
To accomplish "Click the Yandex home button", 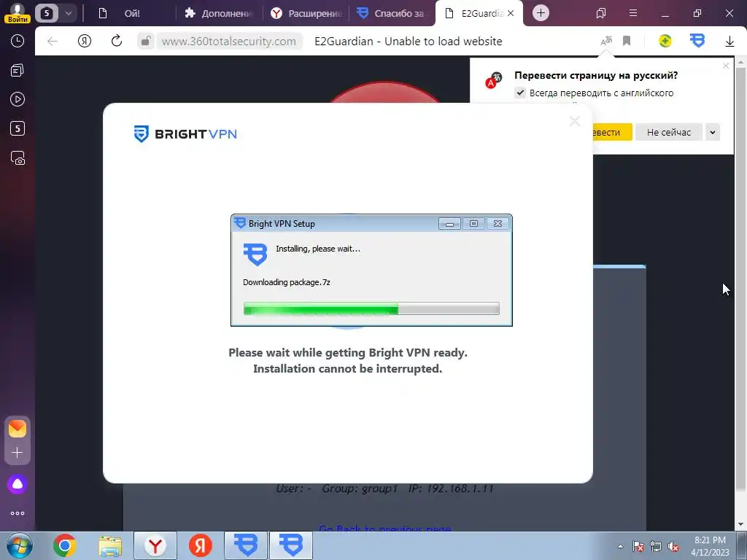I will 85,42.
